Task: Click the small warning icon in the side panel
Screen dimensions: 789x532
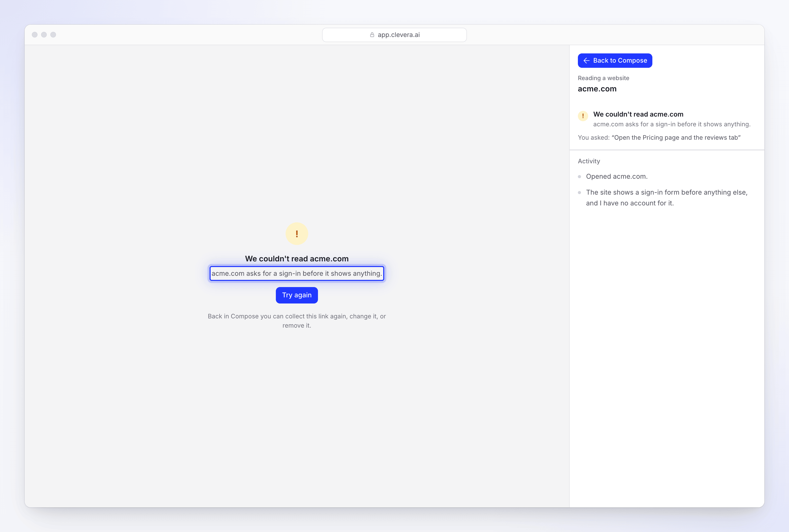Action: click(x=583, y=116)
